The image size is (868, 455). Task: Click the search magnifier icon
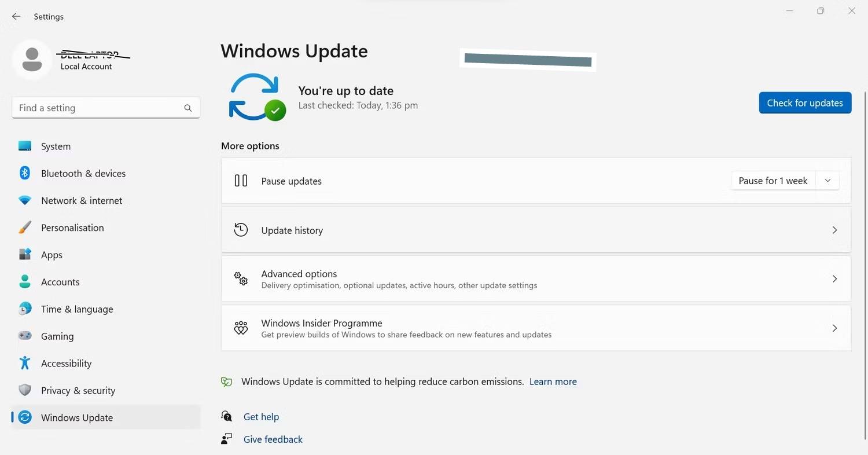[187, 108]
